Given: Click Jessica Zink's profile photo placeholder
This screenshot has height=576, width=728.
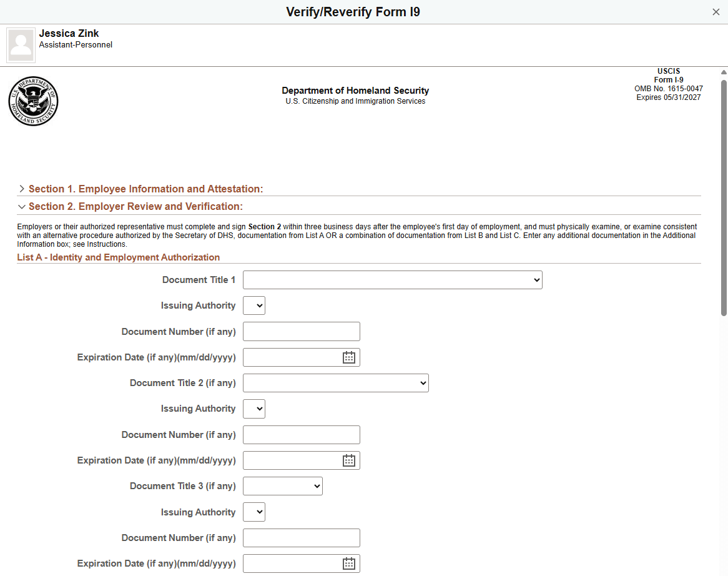Looking at the screenshot, I should point(21,44).
